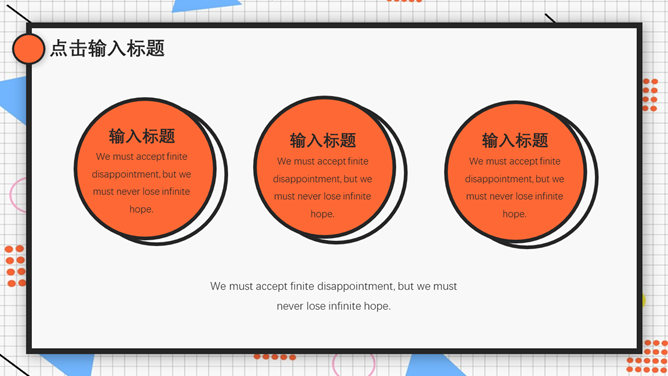Select the orange circle beside the slide title

pyautogui.click(x=29, y=49)
